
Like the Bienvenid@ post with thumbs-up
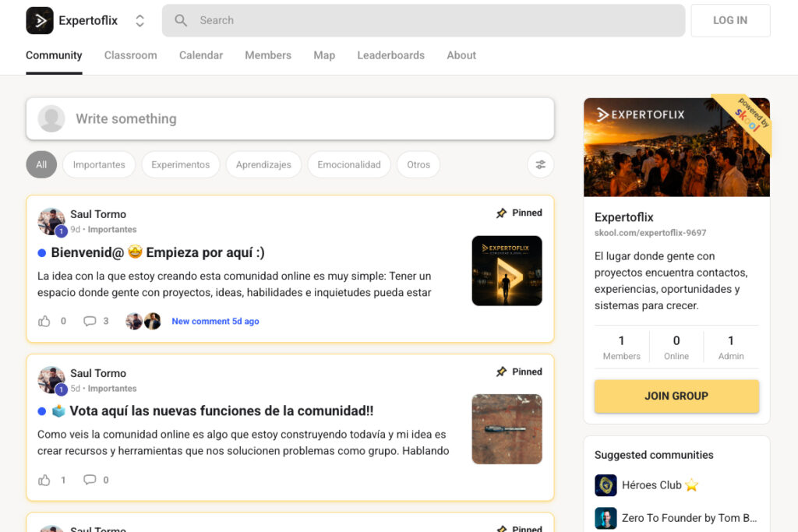(44, 322)
